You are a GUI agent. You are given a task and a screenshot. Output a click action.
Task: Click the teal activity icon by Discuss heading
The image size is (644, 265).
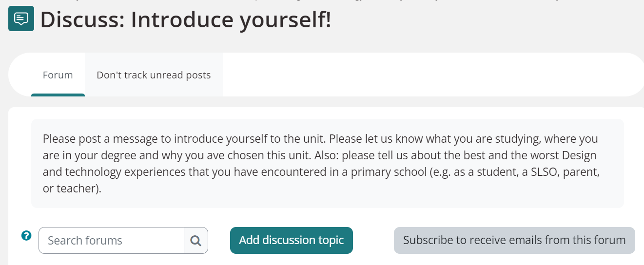click(x=21, y=19)
